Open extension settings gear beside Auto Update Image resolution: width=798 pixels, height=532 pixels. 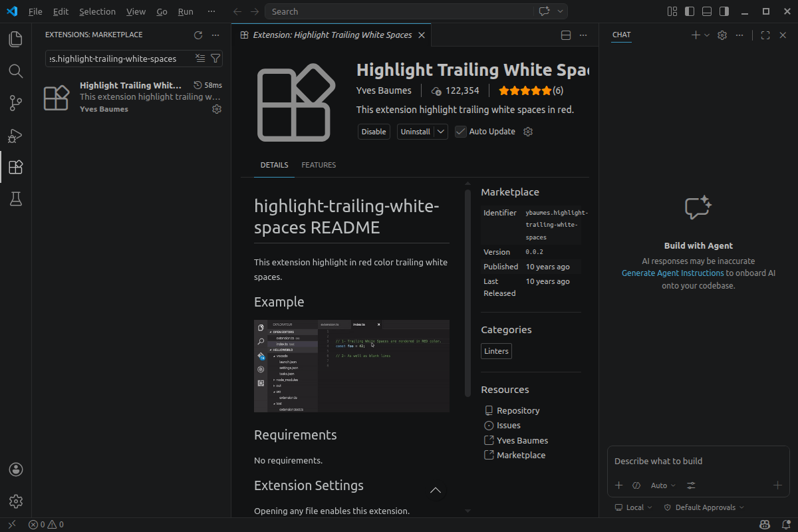pyautogui.click(x=528, y=132)
